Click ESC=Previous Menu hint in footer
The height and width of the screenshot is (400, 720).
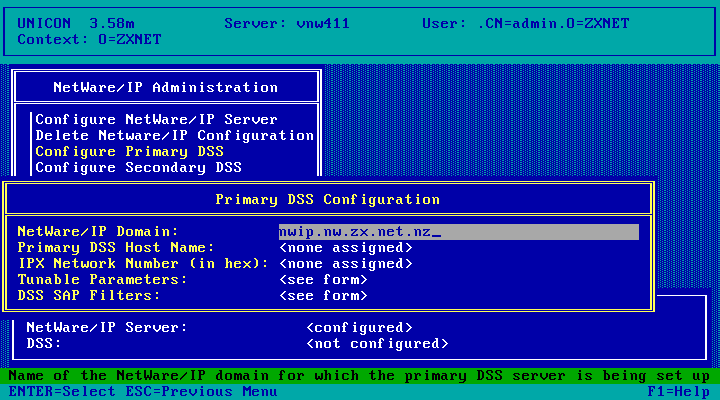coord(202,392)
